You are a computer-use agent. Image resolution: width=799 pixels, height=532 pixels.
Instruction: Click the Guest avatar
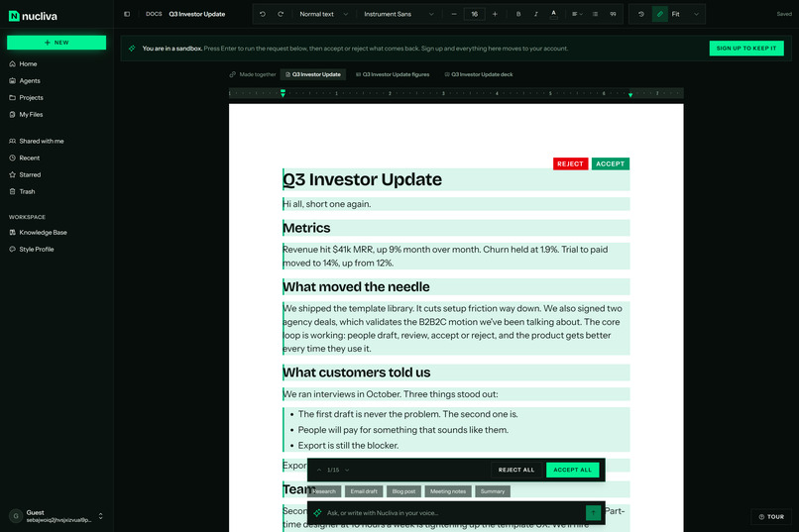(x=16, y=516)
